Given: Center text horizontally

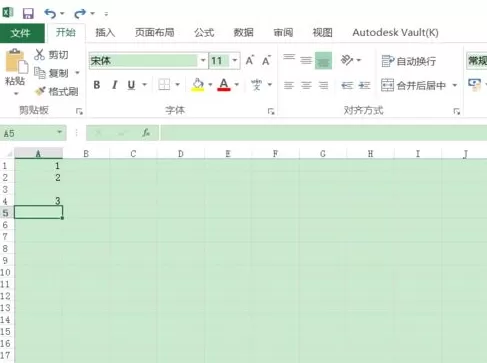Looking at the screenshot, I should click(306, 85).
